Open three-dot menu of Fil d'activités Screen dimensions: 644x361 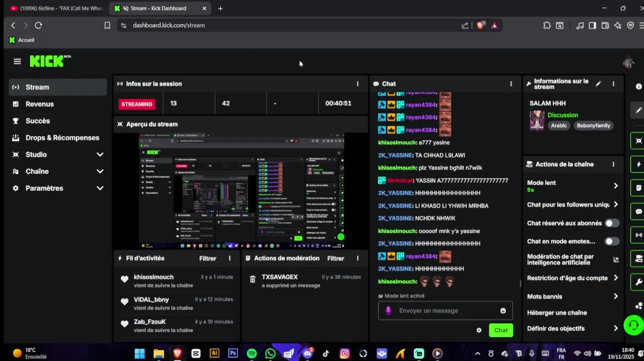coord(230,258)
